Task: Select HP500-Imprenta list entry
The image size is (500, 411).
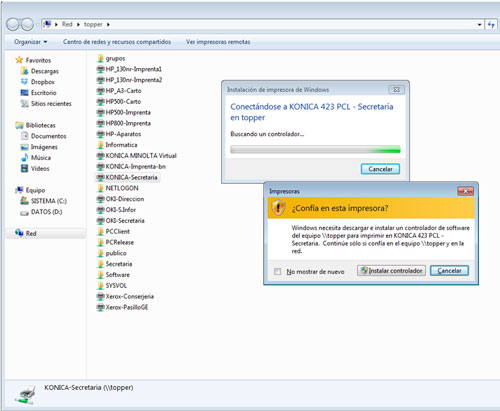Action: coord(124,112)
